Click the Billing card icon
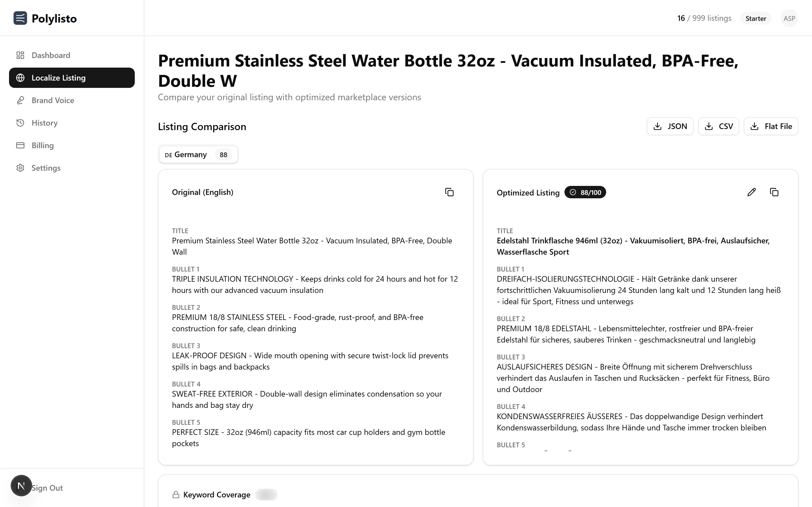 [20, 145]
